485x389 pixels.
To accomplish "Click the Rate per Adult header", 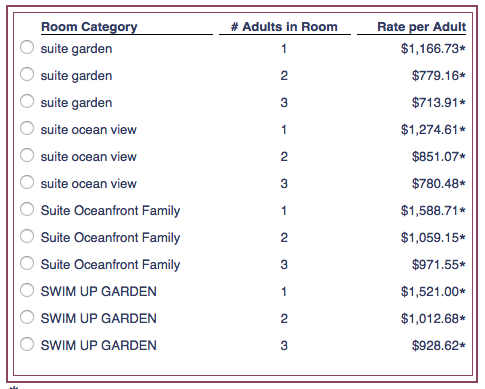I will (422, 27).
